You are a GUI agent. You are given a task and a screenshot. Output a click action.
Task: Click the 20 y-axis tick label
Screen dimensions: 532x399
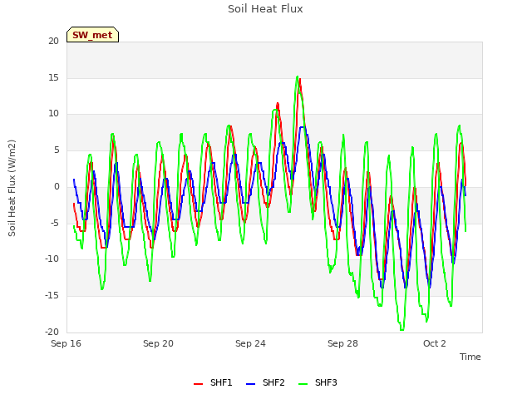coord(53,41)
